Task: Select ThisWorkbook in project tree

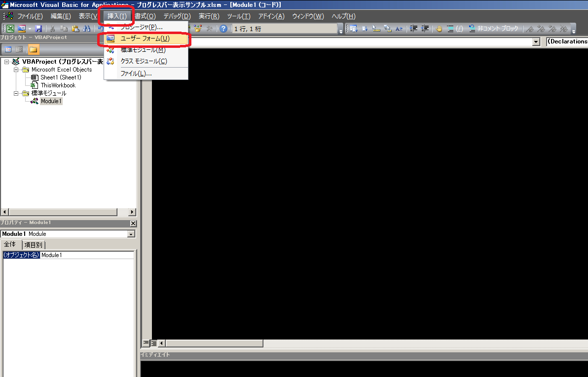Action: (x=58, y=85)
